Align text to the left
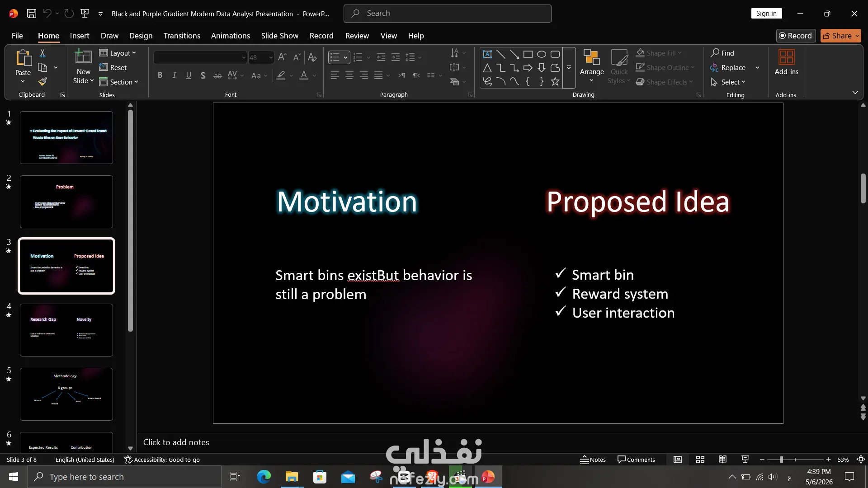868x488 pixels. [x=335, y=75]
